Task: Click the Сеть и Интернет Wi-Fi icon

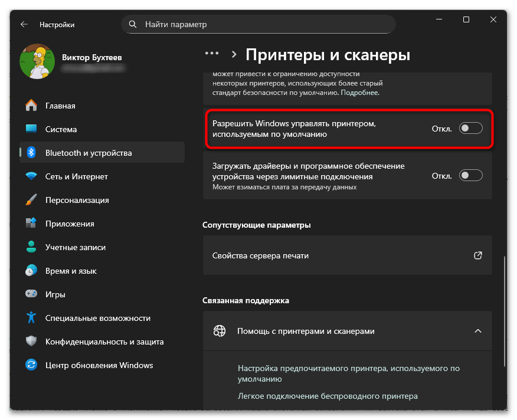Action: (x=31, y=176)
